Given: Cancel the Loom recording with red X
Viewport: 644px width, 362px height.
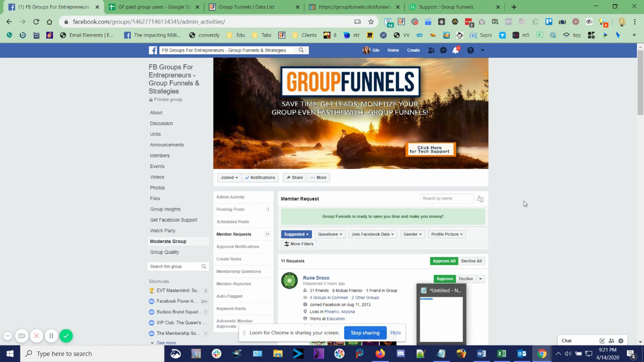Looking at the screenshot, I should (x=36, y=336).
